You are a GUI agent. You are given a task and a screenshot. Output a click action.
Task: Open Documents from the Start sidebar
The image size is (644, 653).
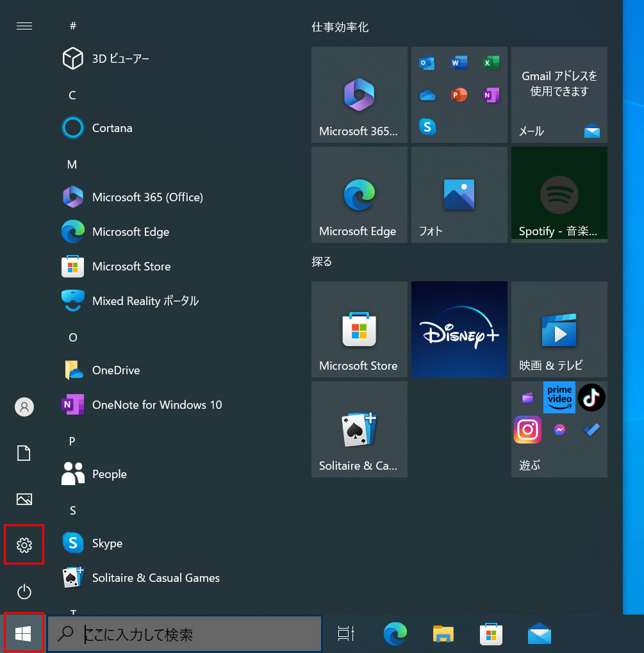click(24, 453)
